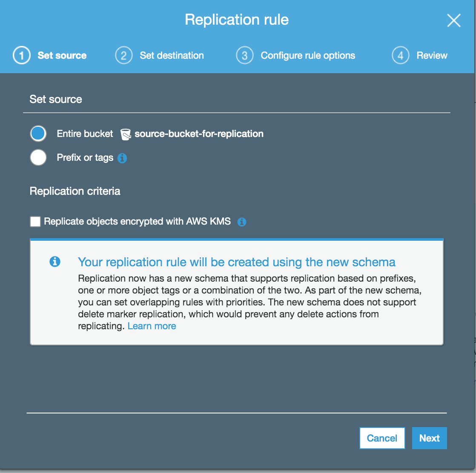This screenshot has height=473, width=476.
Task: Close the Replication rule dialog
Action: 454,20
